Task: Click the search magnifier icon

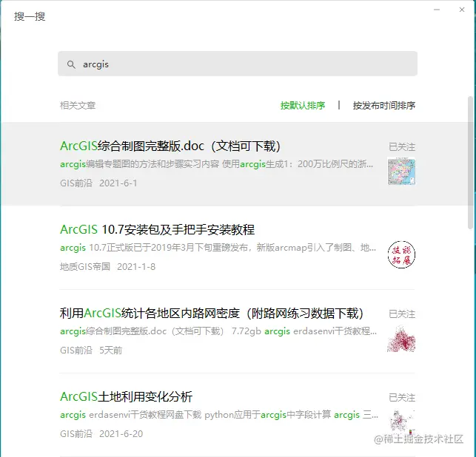Action: coord(71,64)
